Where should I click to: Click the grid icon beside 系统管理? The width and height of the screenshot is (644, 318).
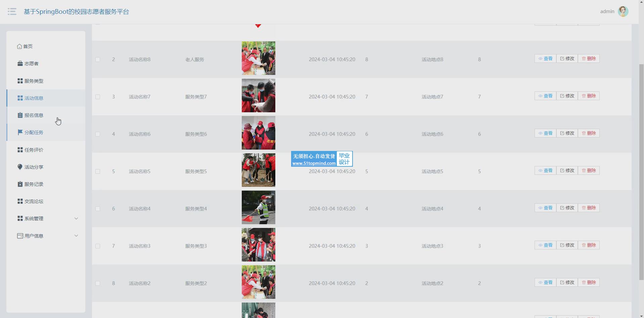click(20, 218)
